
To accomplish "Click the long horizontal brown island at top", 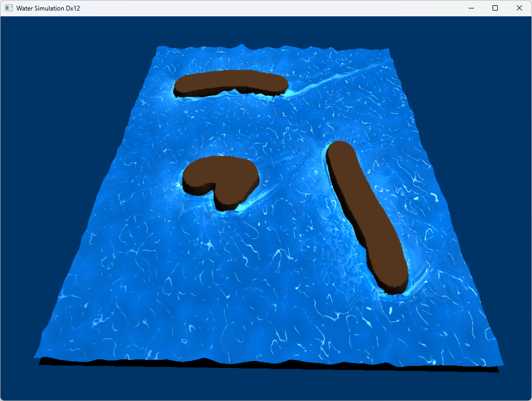I will [231, 84].
